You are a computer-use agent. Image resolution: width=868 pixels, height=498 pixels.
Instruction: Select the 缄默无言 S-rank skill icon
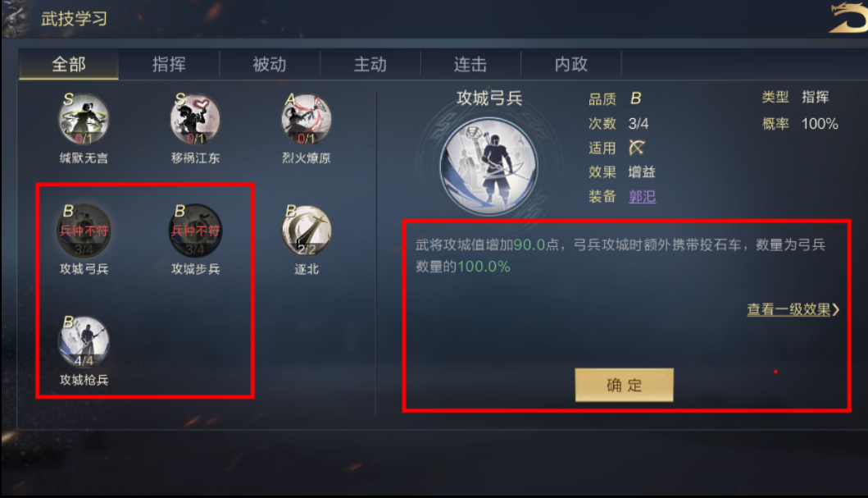[x=84, y=118]
